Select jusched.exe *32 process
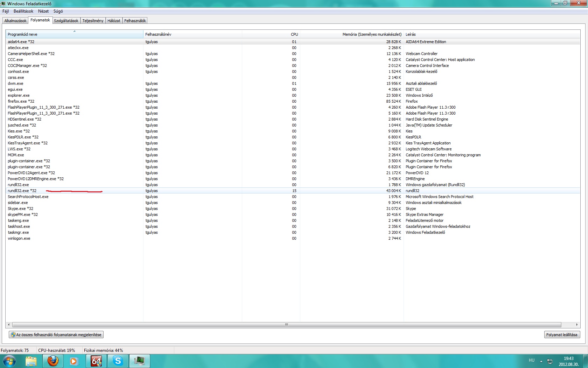The height and width of the screenshot is (368, 588). pos(293,125)
